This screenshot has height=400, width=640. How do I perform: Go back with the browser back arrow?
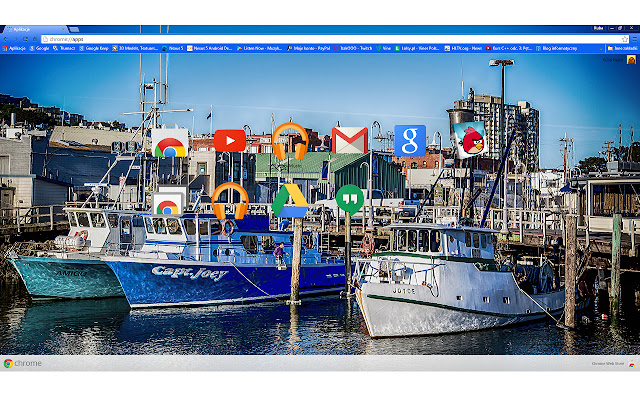pyautogui.click(x=6, y=39)
